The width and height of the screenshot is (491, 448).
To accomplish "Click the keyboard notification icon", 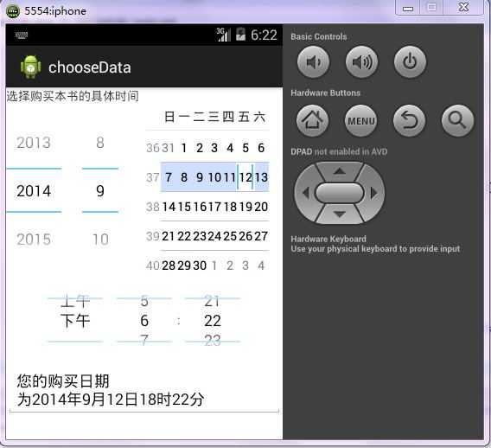I will 22,35.
